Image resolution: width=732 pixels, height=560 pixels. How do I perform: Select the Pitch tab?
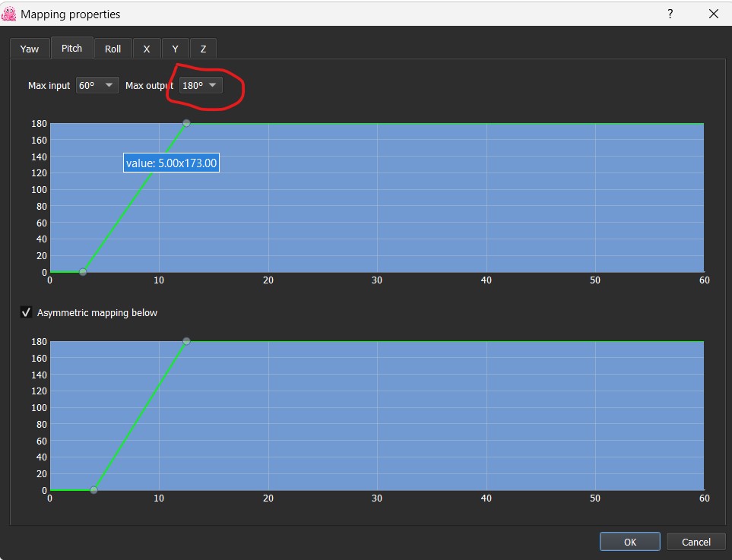[71, 48]
